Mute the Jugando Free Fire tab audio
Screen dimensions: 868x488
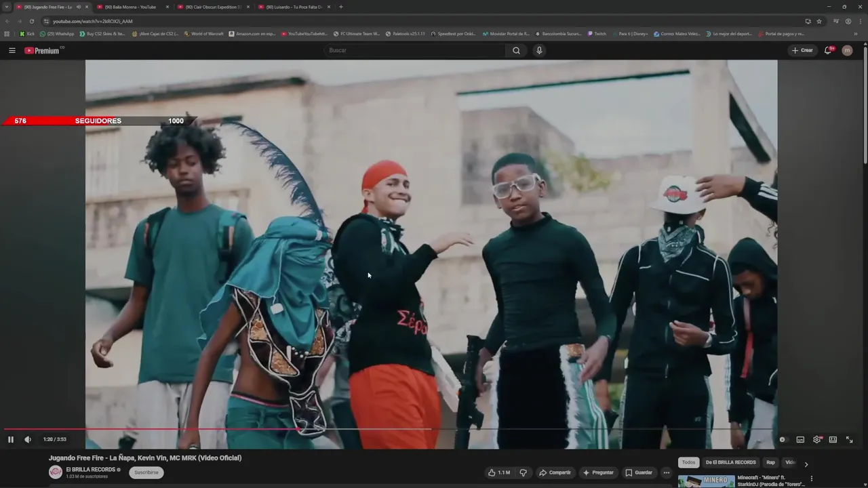point(79,7)
